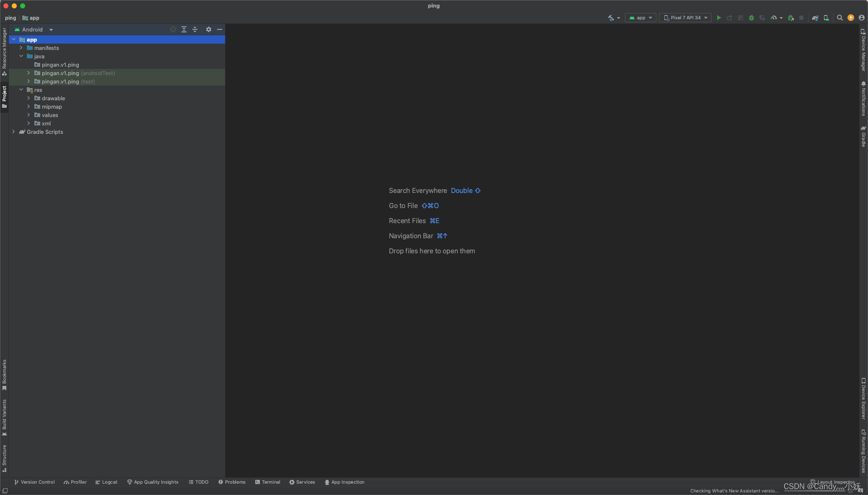
Task: Open Search Everywhere via magnifier icon
Action: [x=840, y=18]
